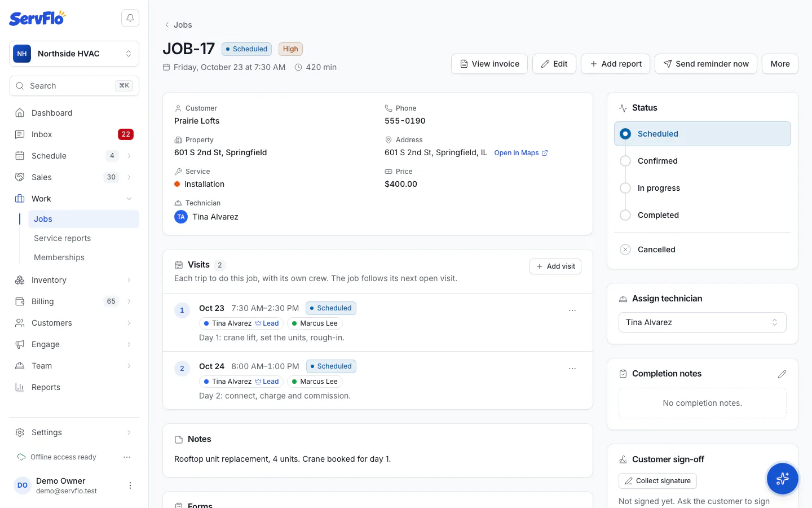The image size is (812, 508).
Task: Click the Search field
Action: 74,86
